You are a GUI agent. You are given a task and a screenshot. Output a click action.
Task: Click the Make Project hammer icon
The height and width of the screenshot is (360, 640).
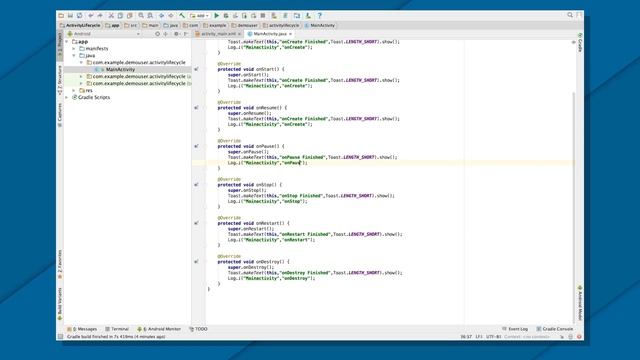tap(182, 16)
